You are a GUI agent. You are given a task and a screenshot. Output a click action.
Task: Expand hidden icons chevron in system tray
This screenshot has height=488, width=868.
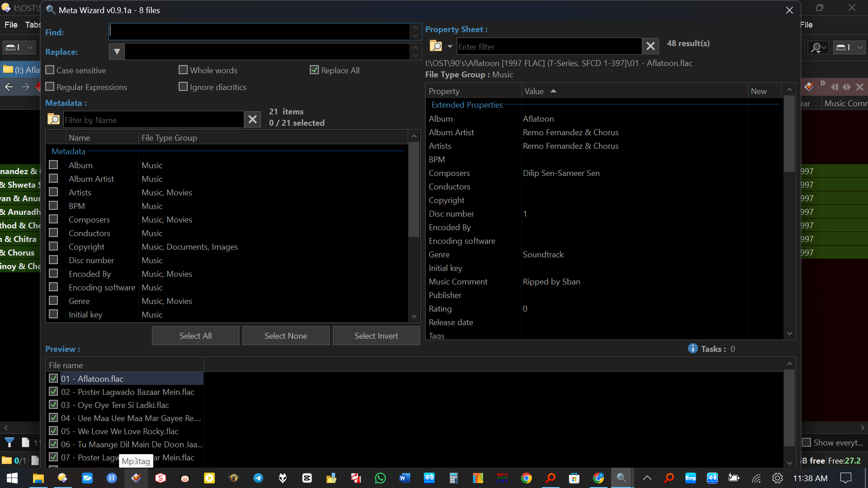pos(647,478)
